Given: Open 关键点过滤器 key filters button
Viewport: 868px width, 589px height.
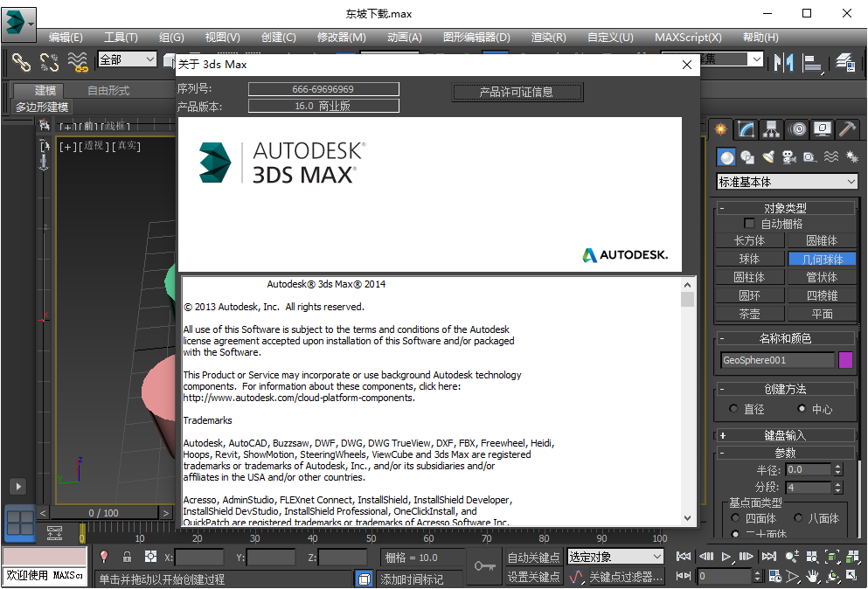Looking at the screenshot, I should pos(625,577).
